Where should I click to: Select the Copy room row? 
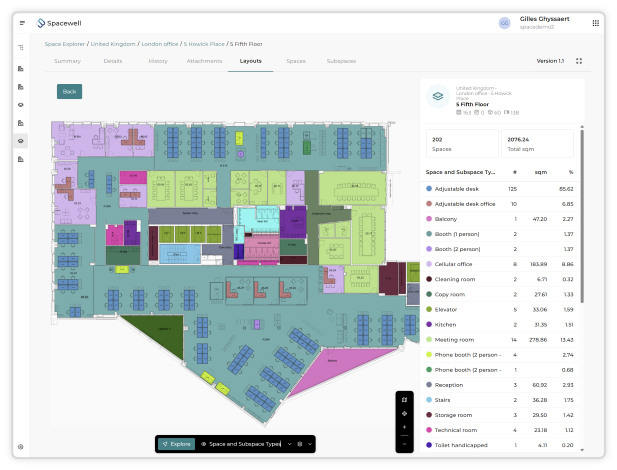(500, 294)
